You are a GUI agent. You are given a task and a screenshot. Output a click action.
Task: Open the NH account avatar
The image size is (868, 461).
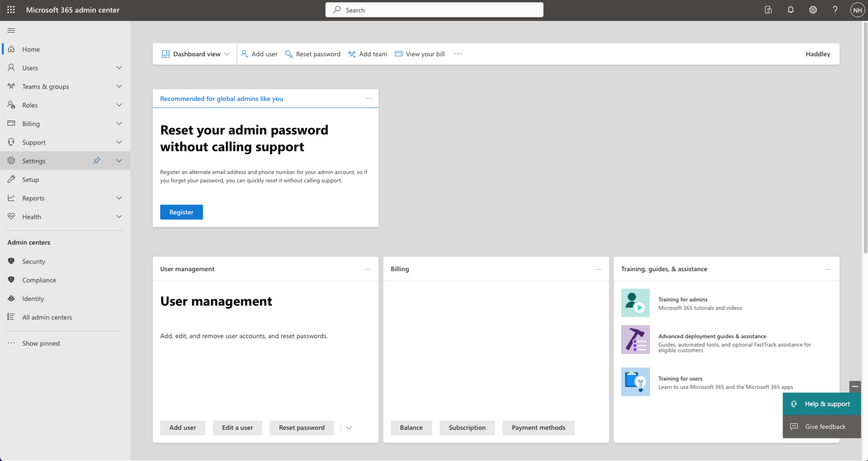click(x=857, y=10)
